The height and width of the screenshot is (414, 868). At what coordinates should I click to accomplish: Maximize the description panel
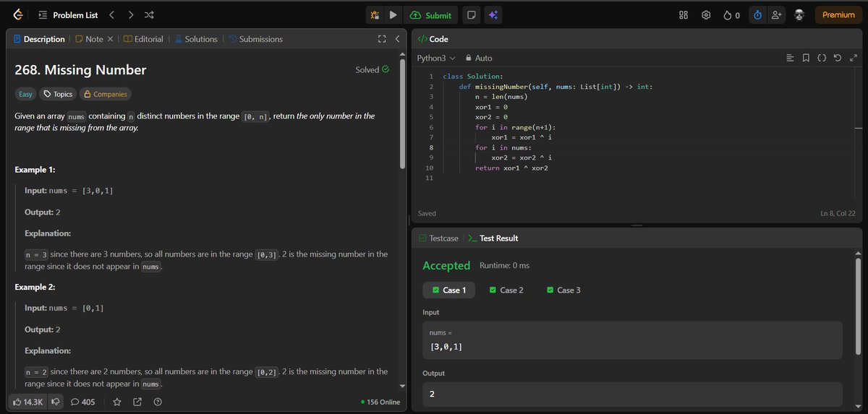(382, 39)
